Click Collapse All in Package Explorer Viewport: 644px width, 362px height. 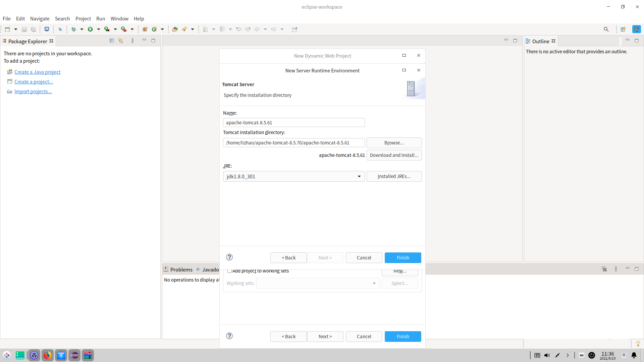[x=112, y=41]
